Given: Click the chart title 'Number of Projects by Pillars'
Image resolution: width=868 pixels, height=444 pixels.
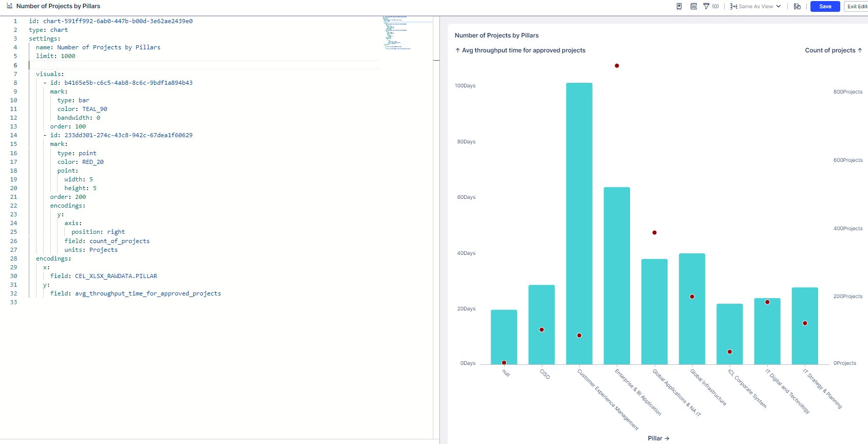Looking at the screenshot, I should pos(496,35).
